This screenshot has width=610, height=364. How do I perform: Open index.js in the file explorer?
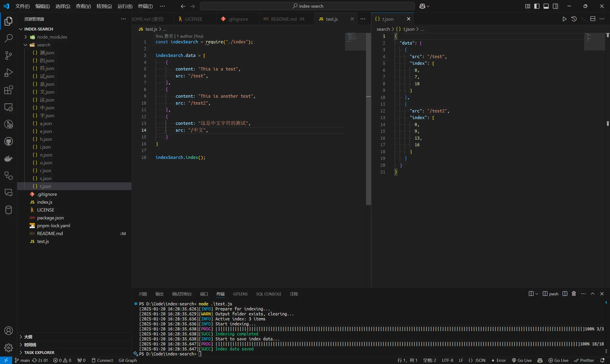(74, 202)
